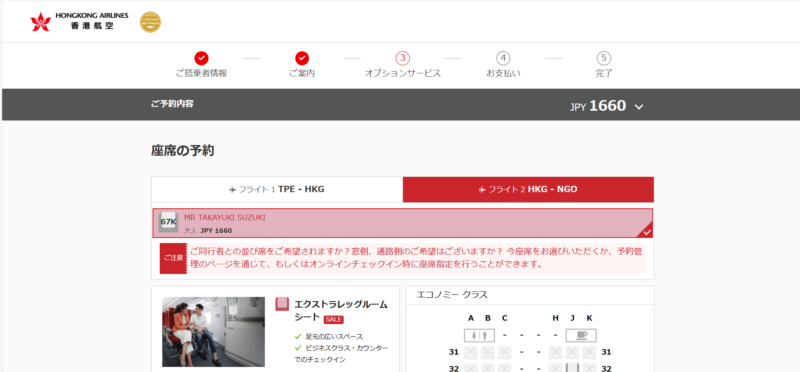800x372 pixels.
Task: Click column label A on seat map
Action: [471, 318]
